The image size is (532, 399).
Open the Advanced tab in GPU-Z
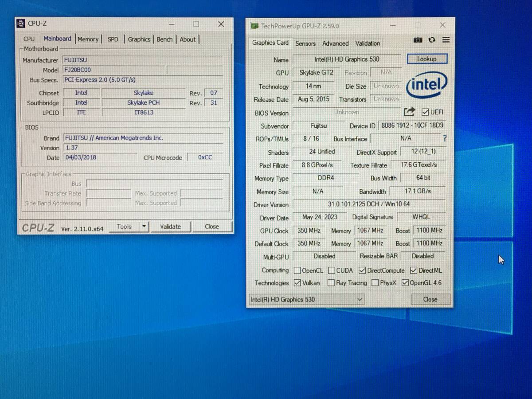[335, 43]
